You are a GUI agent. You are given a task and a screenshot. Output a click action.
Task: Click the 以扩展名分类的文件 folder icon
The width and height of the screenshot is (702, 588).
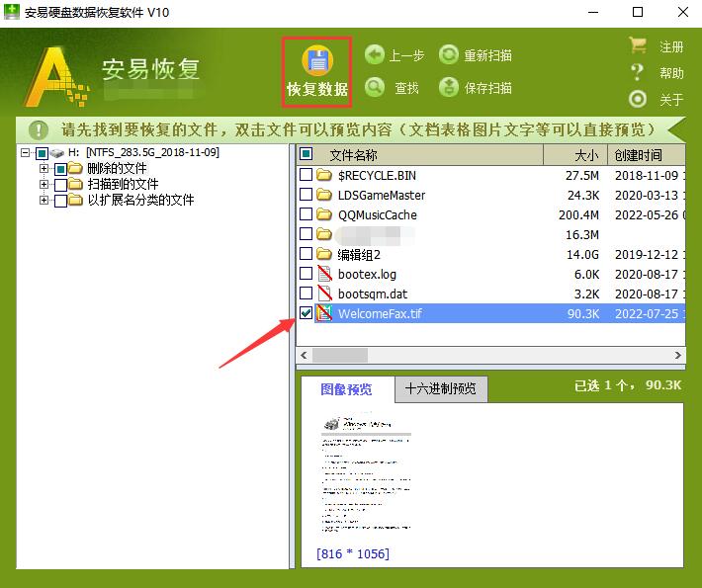(x=76, y=200)
